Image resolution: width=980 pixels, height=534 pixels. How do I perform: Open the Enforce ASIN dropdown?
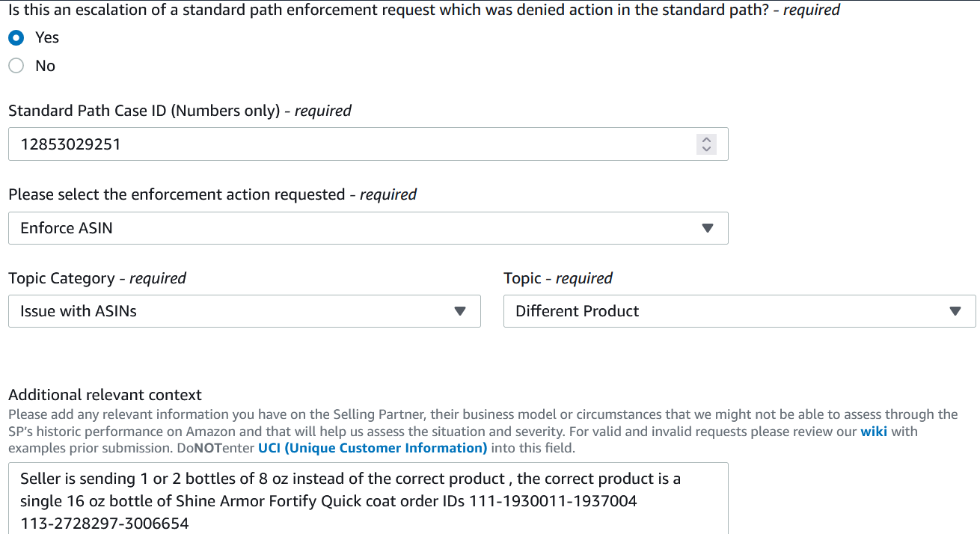(368, 228)
